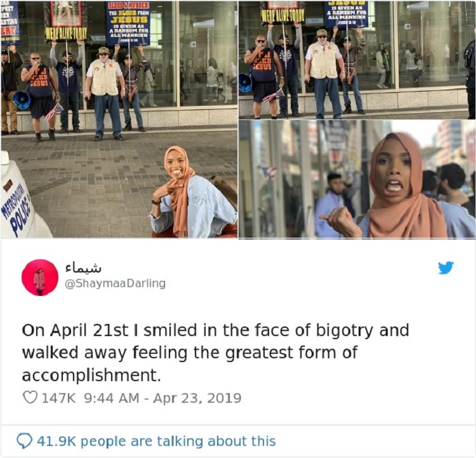Open the 41.9K people are talking link
Image resolution: width=476 pixels, height=458 pixels.
[x=156, y=441]
